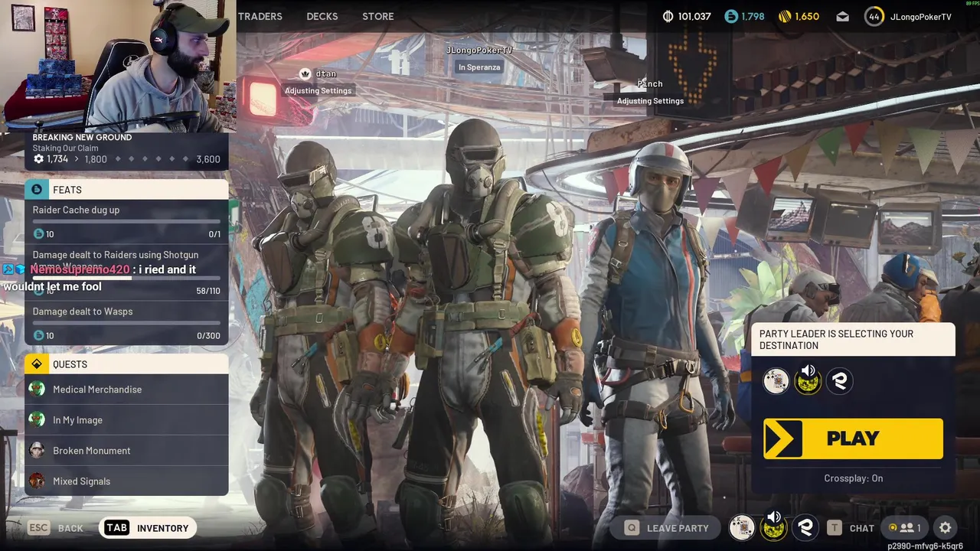Click the gear icon beside 1,734 progress

coord(38,159)
